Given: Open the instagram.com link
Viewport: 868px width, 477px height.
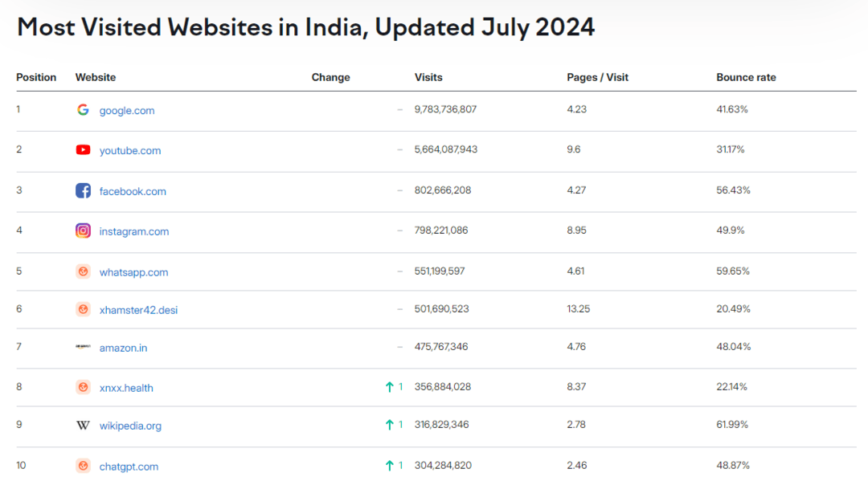Looking at the screenshot, I should coord(134,232).
